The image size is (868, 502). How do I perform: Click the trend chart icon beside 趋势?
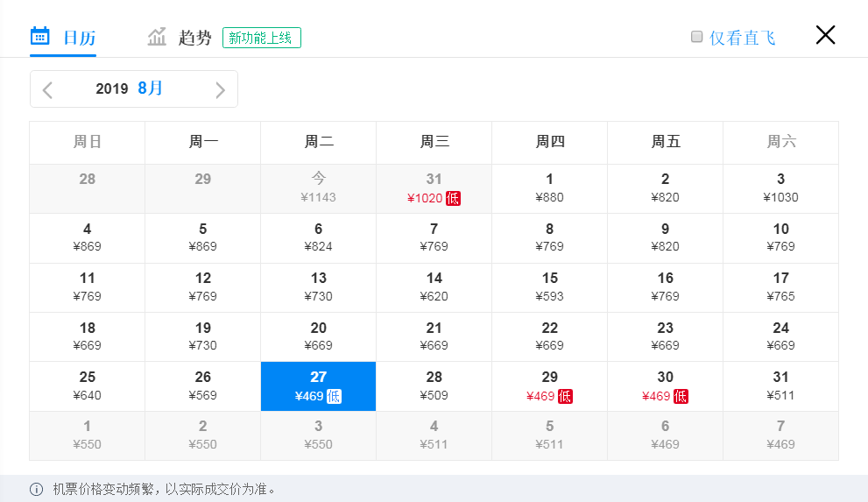(x=157, y=37)
